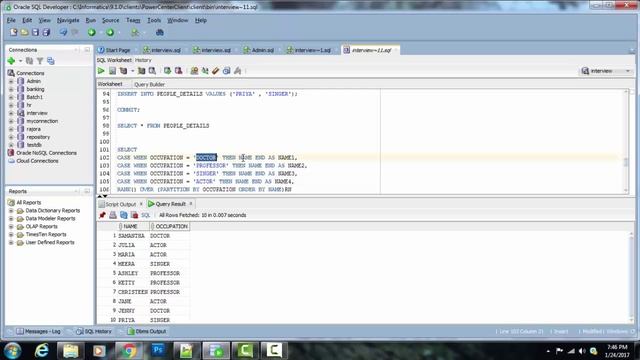
Task: Click the To Upper/Lower case icon
Action: 205,71
